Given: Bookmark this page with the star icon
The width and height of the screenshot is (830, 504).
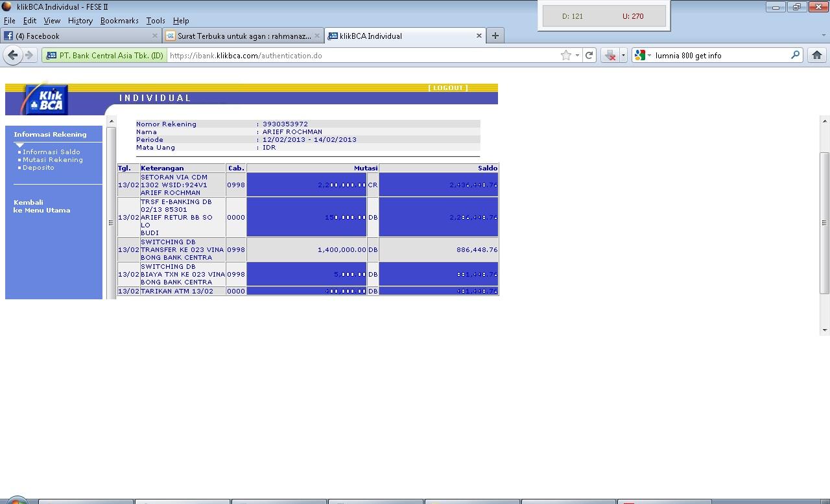Looking at the screenshot, I should 566,56.
